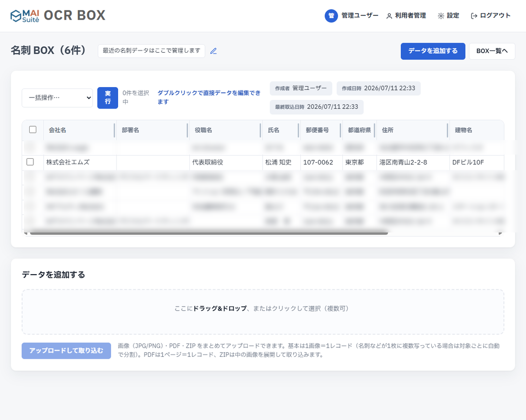
Task: Click the 作成日時 2026/07/11 badge
Action: pos(378,88)
